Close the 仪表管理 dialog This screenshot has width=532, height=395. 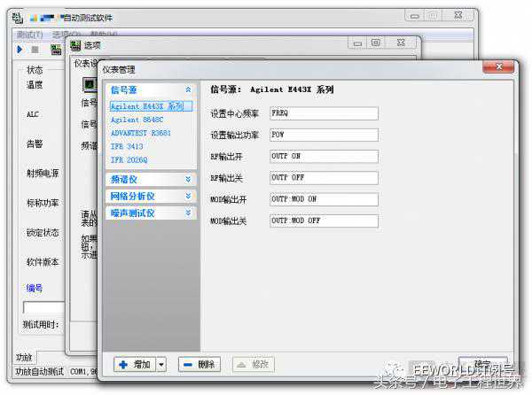click(498, 66)
